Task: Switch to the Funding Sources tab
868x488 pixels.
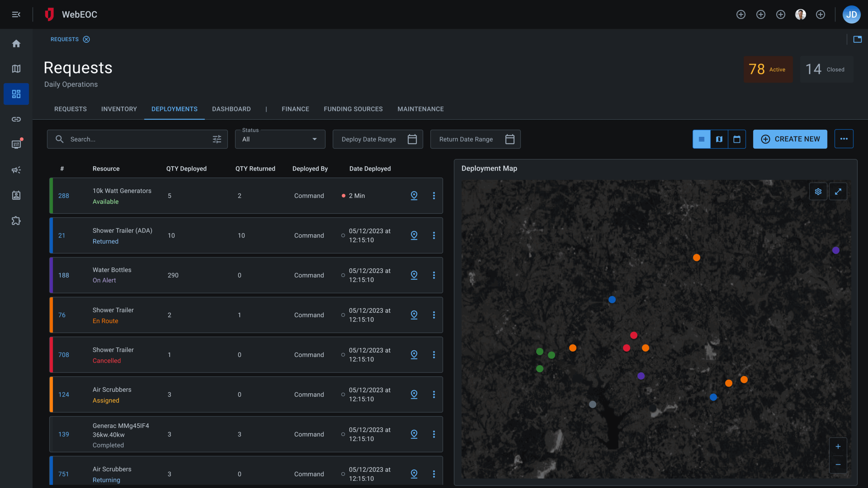Action: pyautogui.click(x=353, y=109)
